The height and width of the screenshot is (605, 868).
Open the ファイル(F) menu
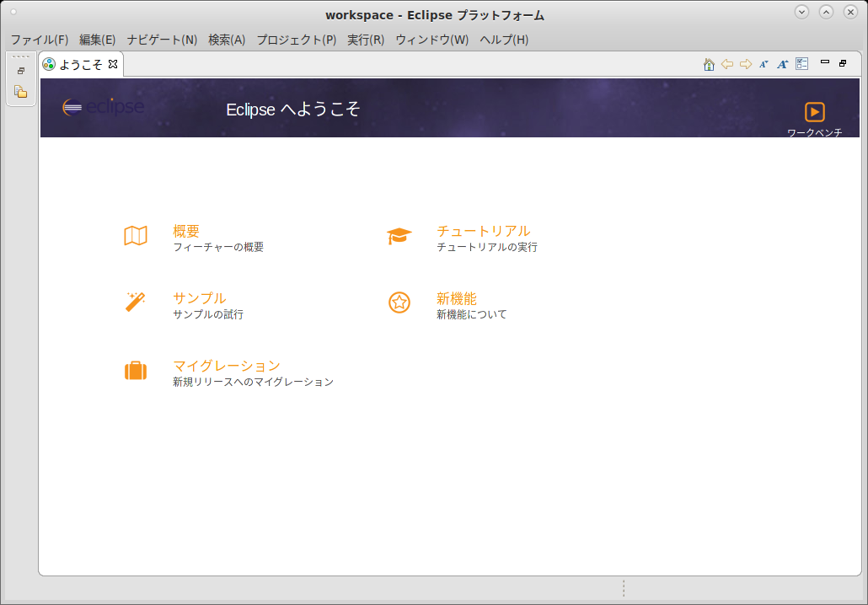click(x=40, y=40)
